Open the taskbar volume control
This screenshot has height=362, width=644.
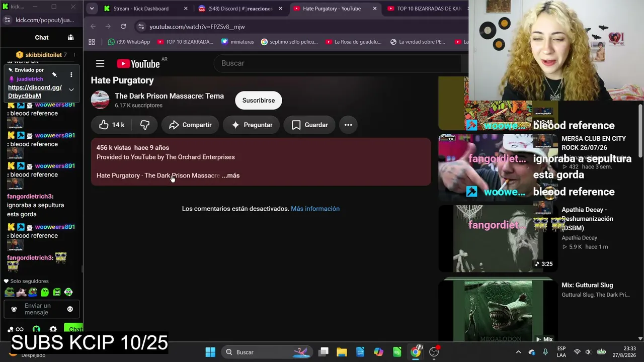click(589, 352)
